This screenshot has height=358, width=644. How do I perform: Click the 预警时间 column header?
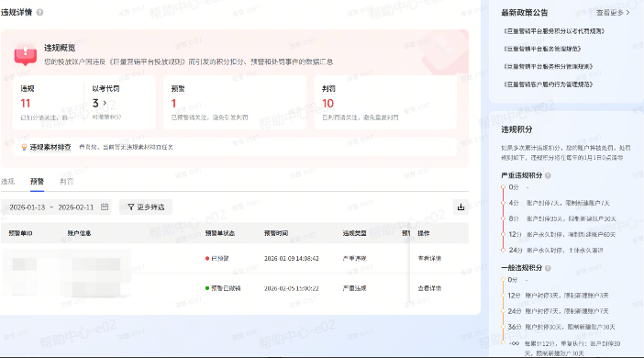click(276, 233)
